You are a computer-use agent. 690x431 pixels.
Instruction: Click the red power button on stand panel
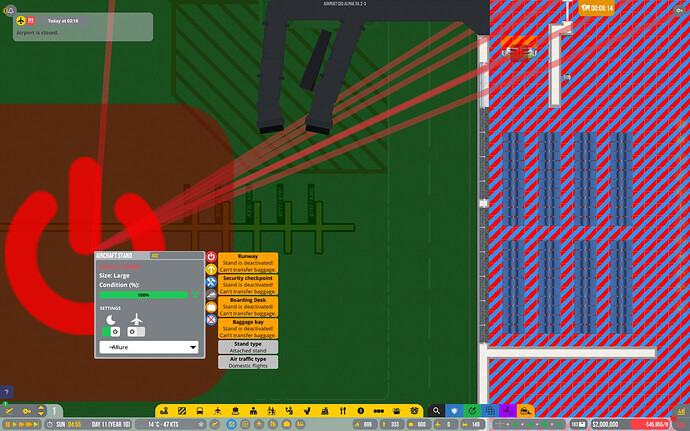(x=211, y=257)
